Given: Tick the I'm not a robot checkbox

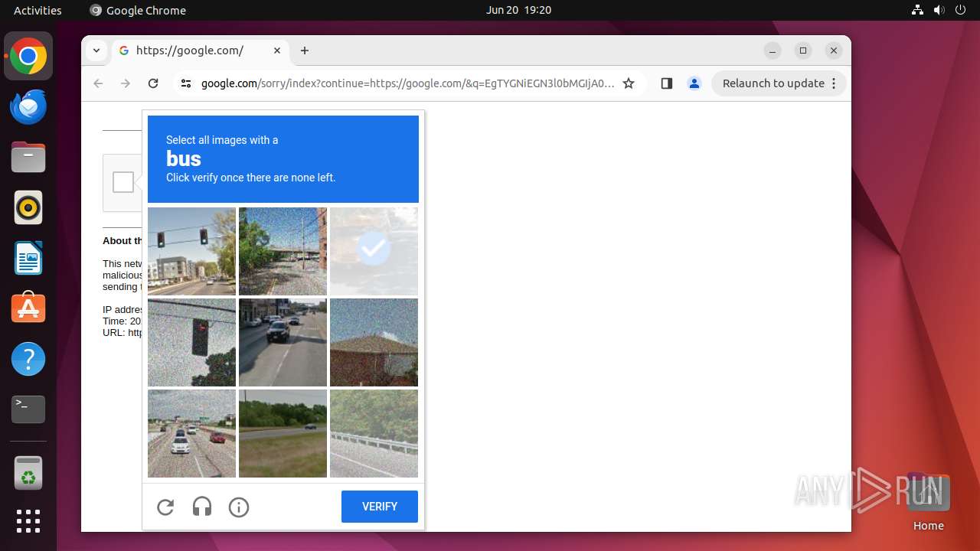Looking at the screenshot, I should (123, 182).
